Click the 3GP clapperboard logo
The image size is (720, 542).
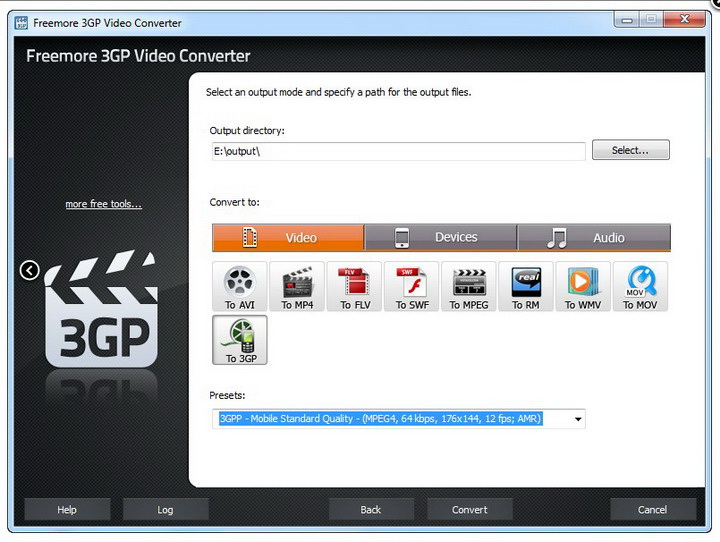pyautogui.click(x=101, y=309)
